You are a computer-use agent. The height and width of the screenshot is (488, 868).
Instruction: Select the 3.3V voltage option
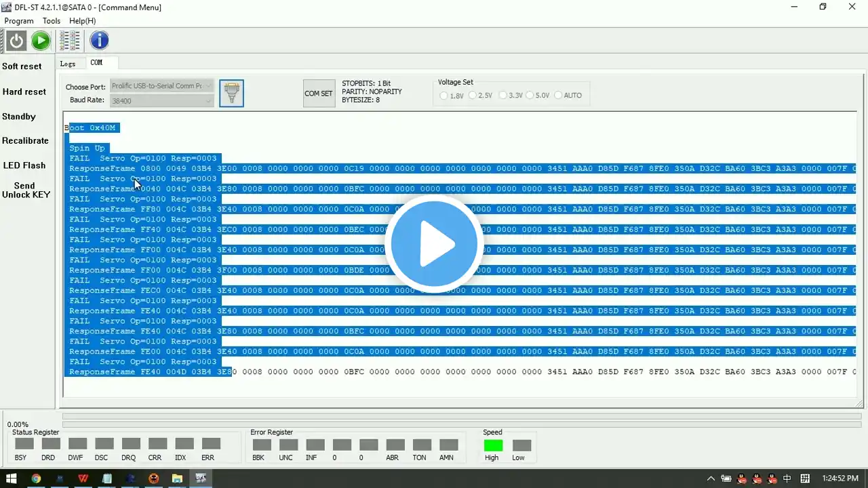point(511,96)
